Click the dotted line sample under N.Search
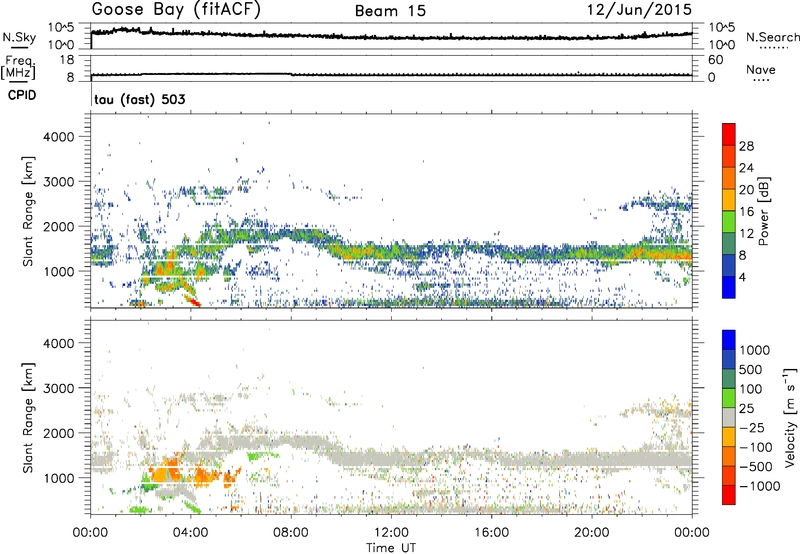The width and height of the screenshot is (800, 554). click(773, 48)
